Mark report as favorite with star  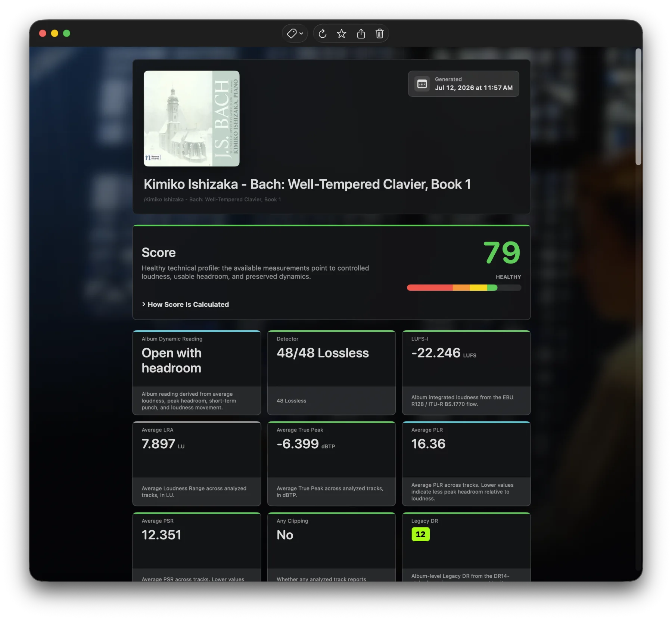coord(341,34)
